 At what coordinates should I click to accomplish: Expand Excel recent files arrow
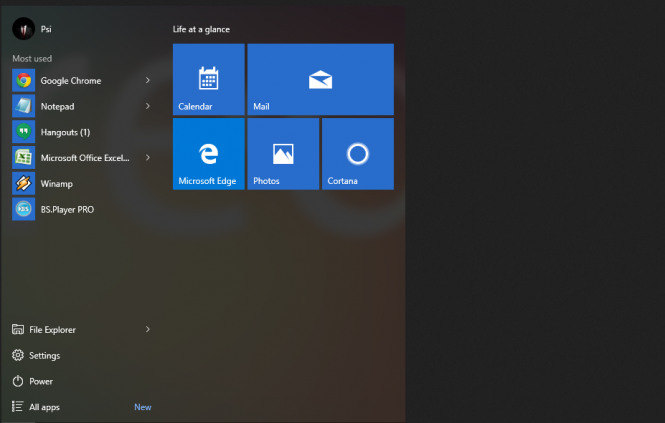148,158
